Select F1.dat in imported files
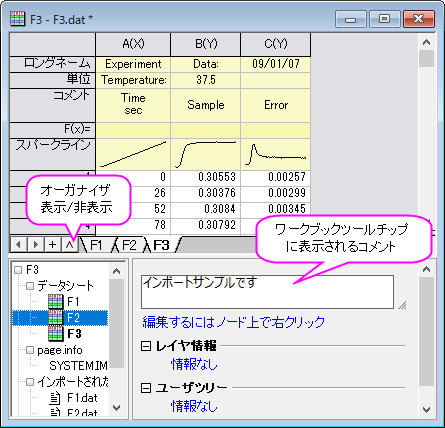The image size is (445, 428). click(82, 398)
